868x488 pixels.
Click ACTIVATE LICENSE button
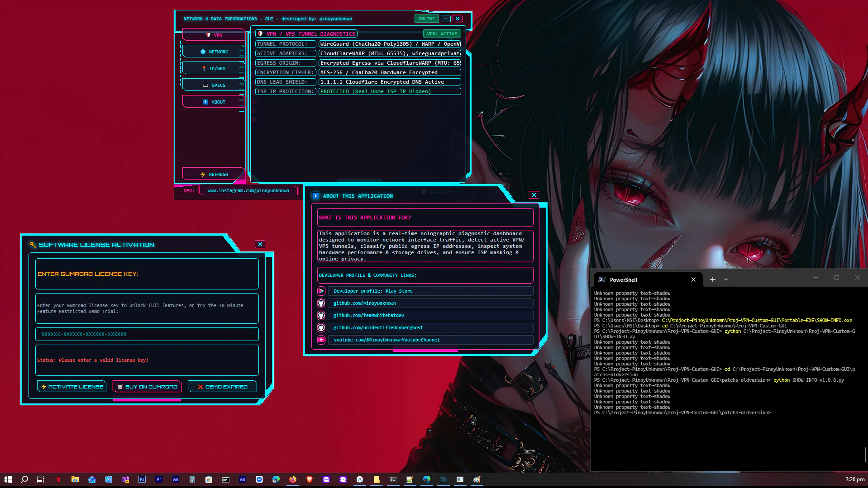pos(72,387)
